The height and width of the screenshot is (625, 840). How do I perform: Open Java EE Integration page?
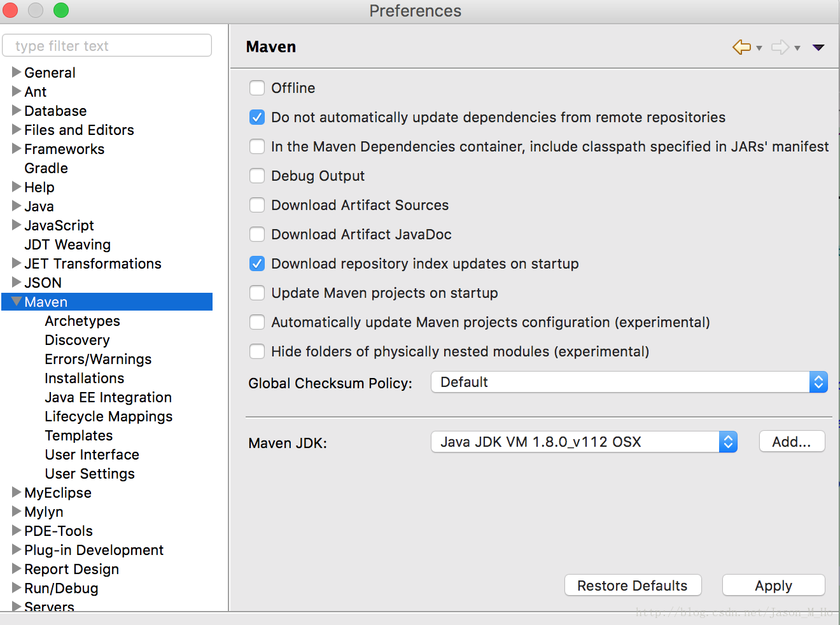108,397
